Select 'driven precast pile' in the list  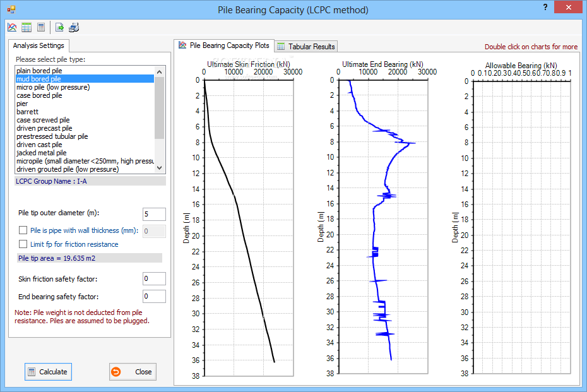[x=85, y=128]
